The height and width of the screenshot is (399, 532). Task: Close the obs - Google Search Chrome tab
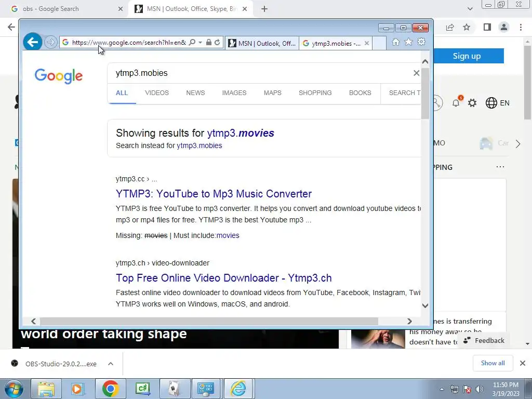click(x=121, y=9)
